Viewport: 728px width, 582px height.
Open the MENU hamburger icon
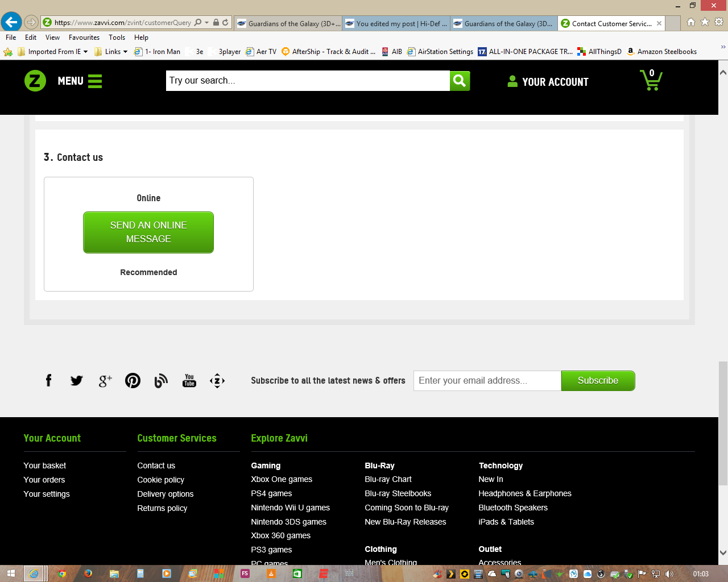tap(95, 81)
